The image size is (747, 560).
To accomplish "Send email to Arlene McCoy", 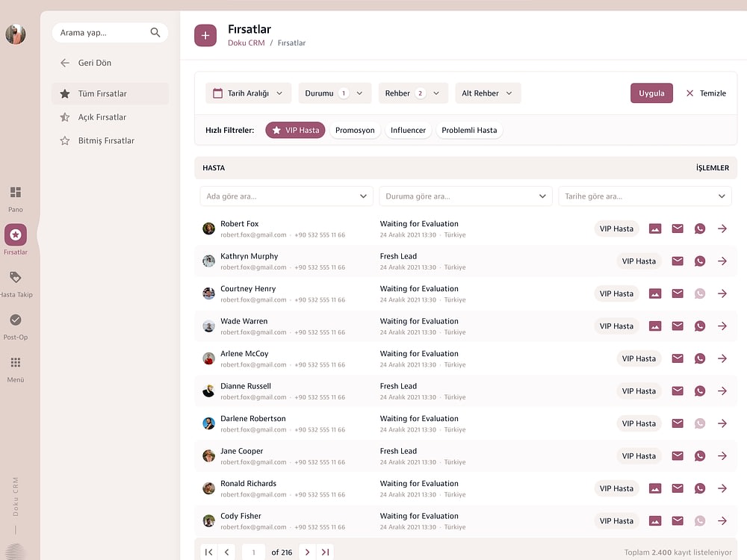I will (678, 358).
